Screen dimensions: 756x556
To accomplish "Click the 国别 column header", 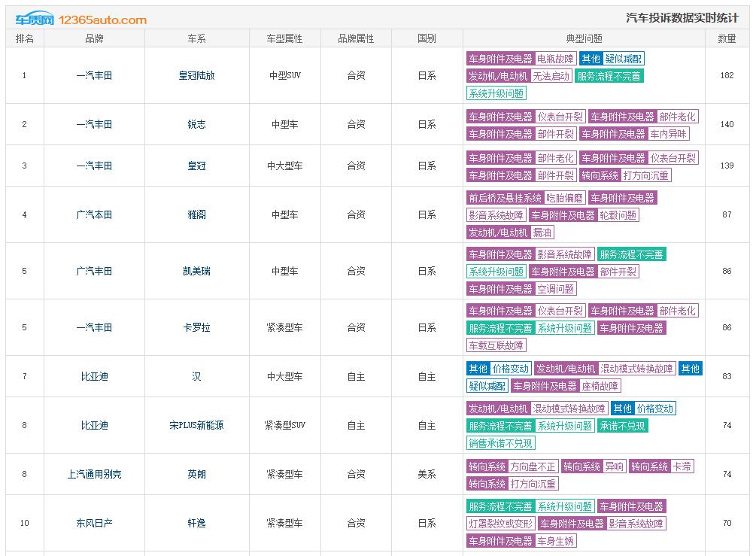I will 427,38.
